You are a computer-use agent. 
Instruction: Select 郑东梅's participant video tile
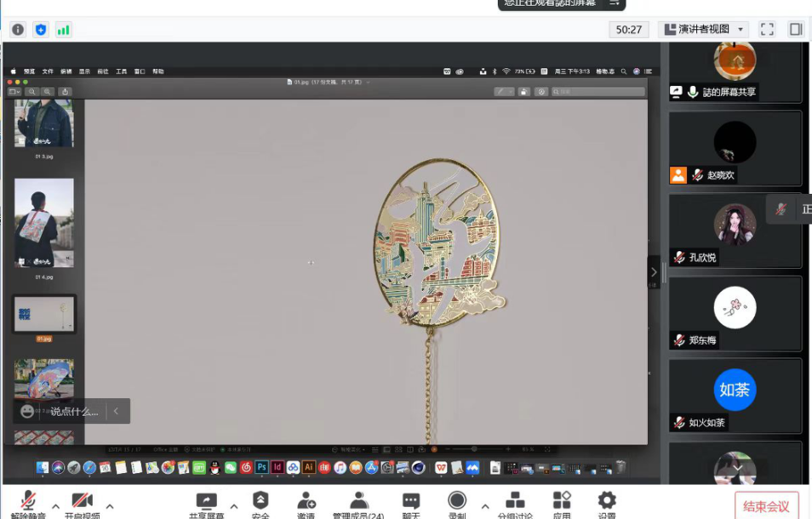[735, 313]
